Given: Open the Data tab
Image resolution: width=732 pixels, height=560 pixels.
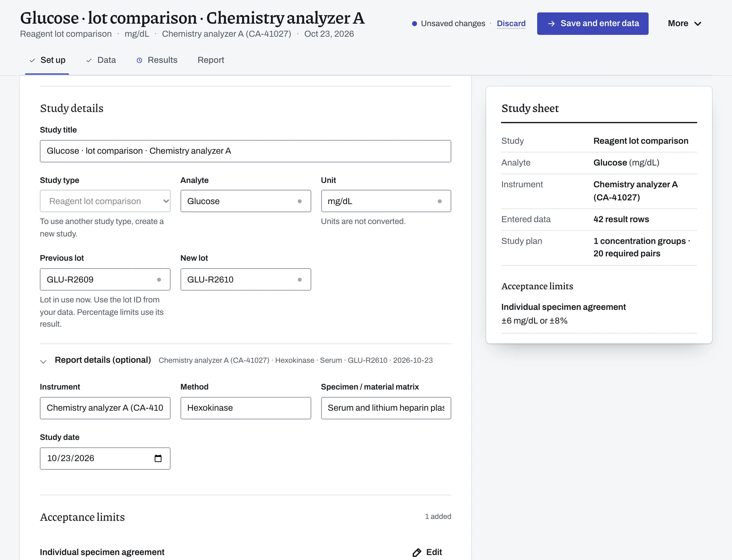Looking at the screenshot, I should (101, 60).
